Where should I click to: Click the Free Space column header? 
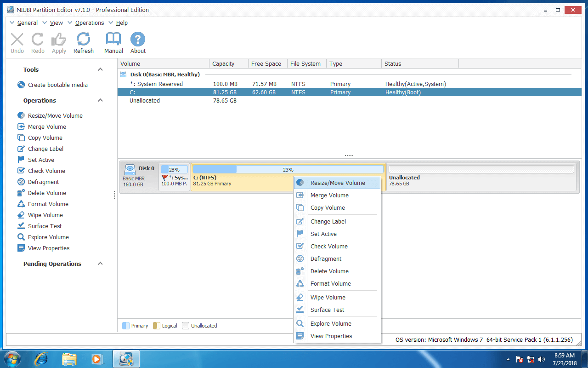[x=268, y=63]
